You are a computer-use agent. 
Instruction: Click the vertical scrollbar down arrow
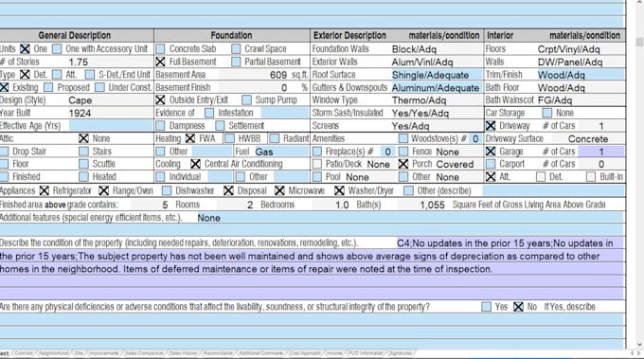coord(639,344)
